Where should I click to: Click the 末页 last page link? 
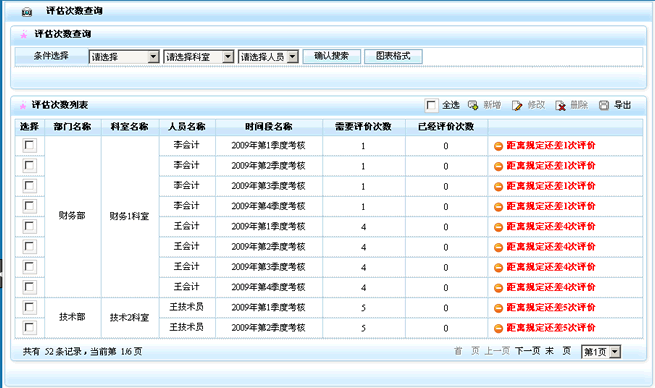click(558, 351)
